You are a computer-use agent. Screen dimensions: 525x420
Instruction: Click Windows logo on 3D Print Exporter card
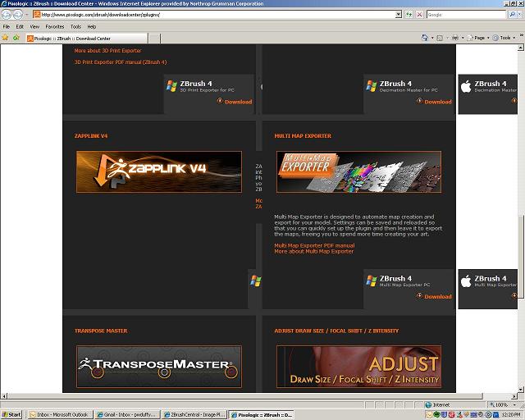[x=171, y=86]
